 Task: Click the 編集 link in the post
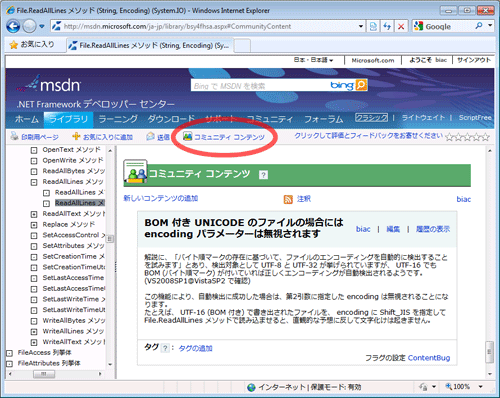click(393, 229)
